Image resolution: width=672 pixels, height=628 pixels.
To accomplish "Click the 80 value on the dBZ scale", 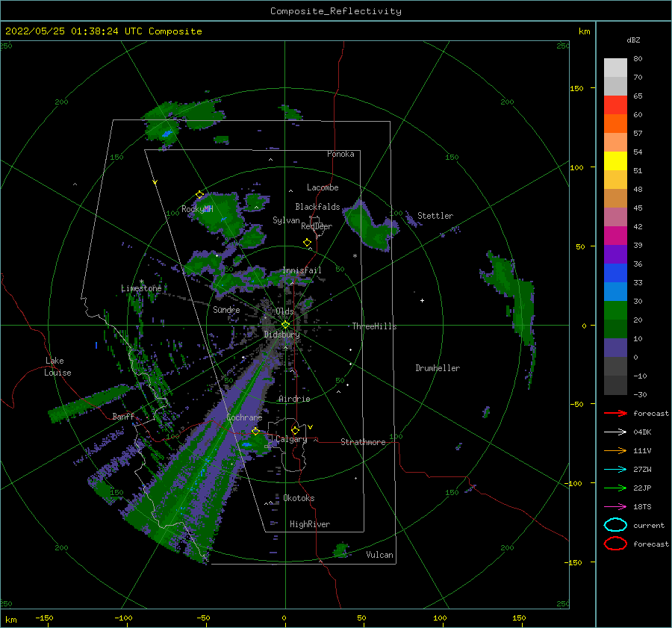I will (x=638, y=59).
